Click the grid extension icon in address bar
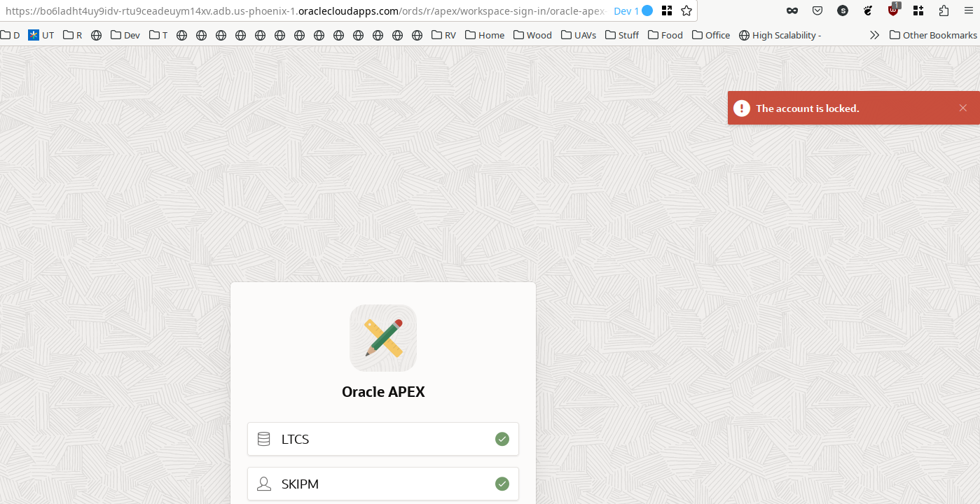The width and height of the screenshot is (980, 504). pos(667,11)
